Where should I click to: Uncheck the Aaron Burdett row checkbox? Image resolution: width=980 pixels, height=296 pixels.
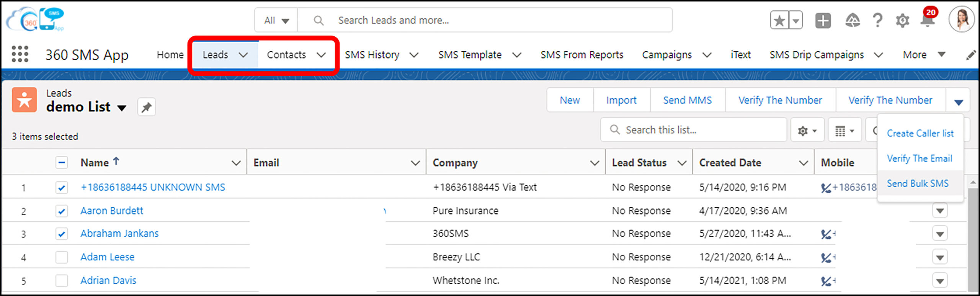tap(62, 211)
